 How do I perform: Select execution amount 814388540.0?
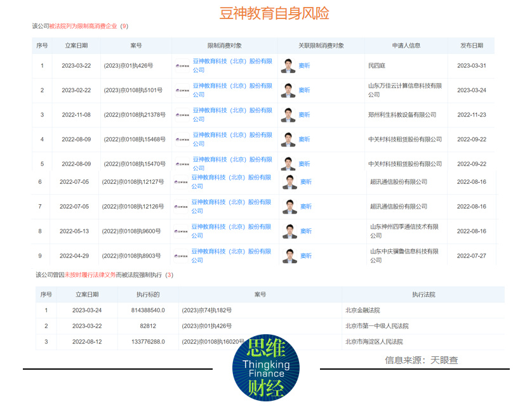(x=148, y=310)
